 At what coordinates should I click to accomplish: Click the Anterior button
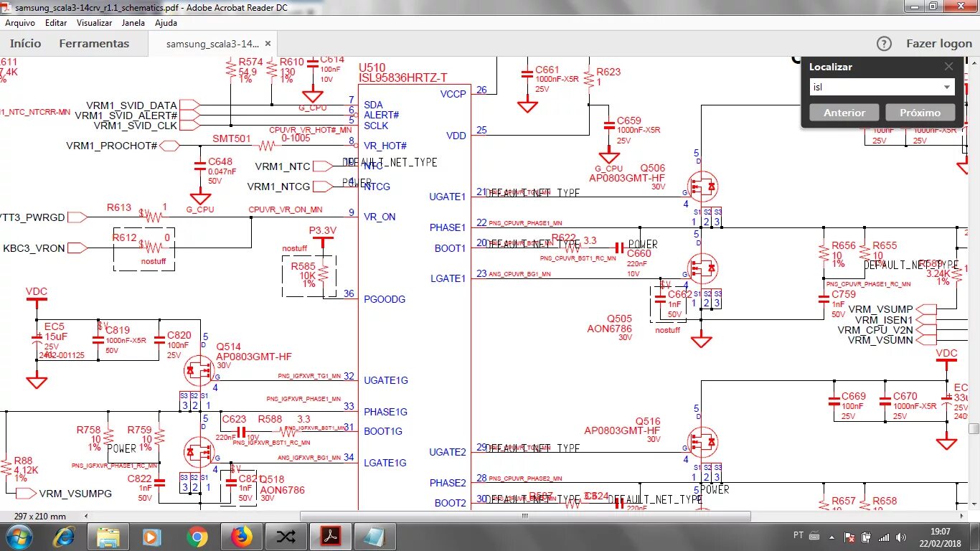844,113
